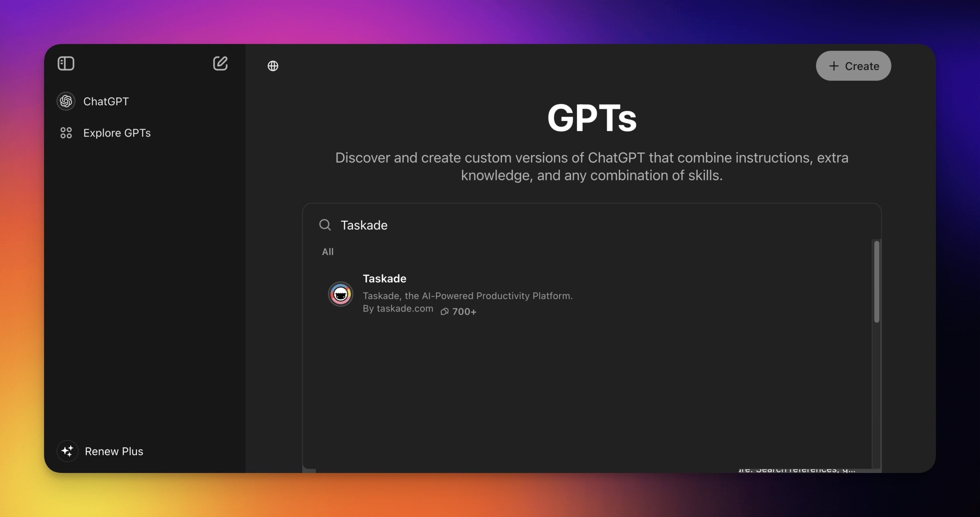Screen dimensions: 980x517
Task: Click the Taskade AI-Powered Productivity Platform description
Action: pos(467,295)
